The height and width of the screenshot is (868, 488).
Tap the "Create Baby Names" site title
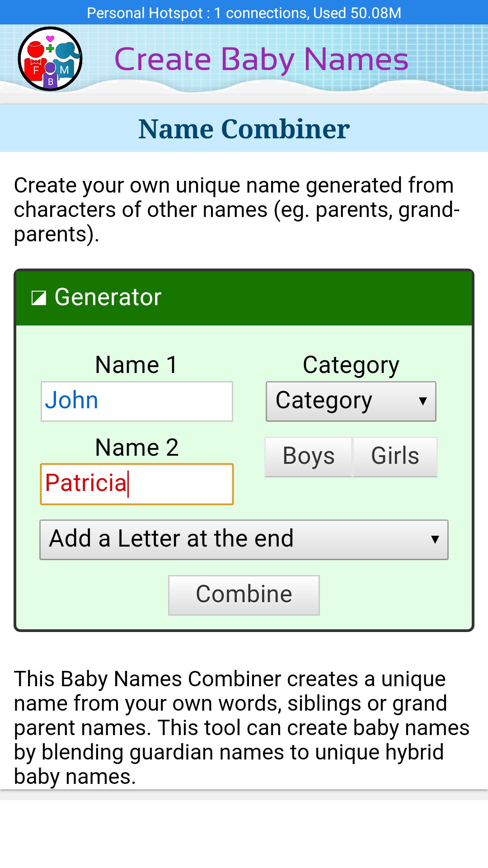coord(261,60)
